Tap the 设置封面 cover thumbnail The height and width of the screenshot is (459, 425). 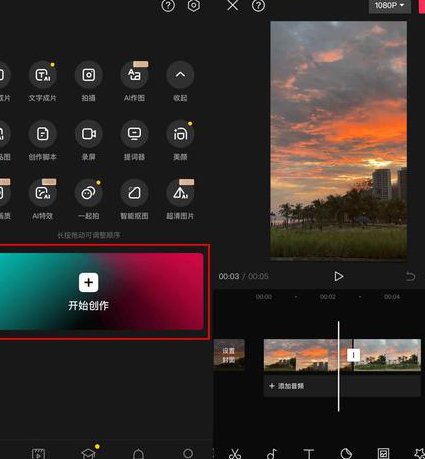[229, 355]
